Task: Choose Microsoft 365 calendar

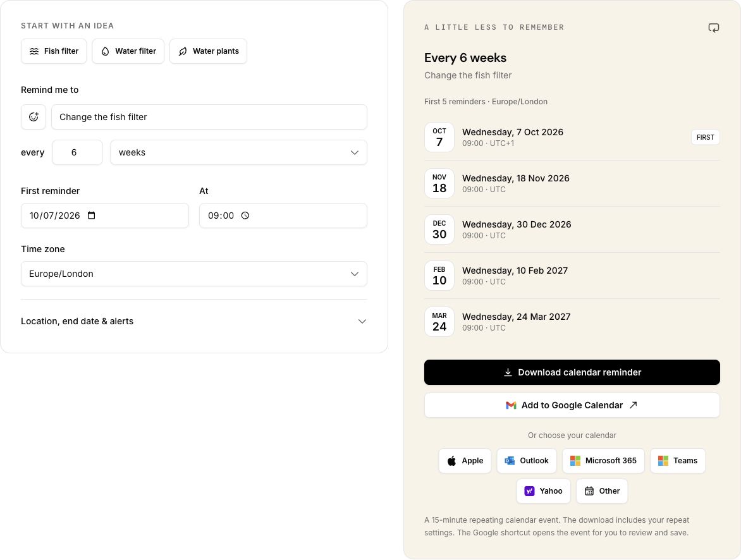Action: [603, 461]
